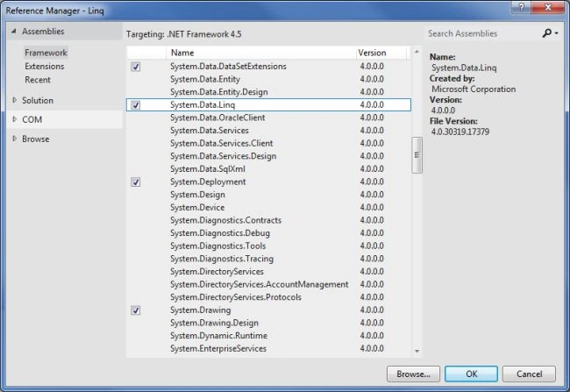Click the Browse category label
The height and width of the screenshot is (392, 570).
[x=36, y=139]
